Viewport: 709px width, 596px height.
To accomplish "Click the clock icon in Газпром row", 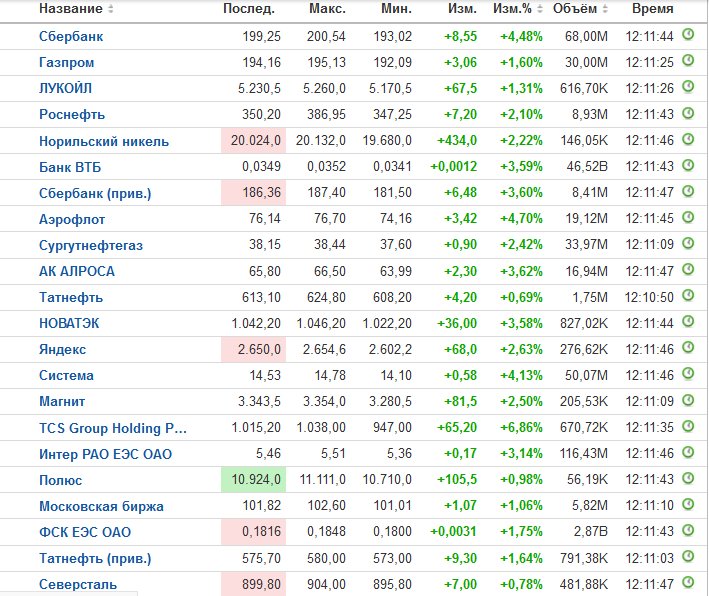I will [688, 60].
